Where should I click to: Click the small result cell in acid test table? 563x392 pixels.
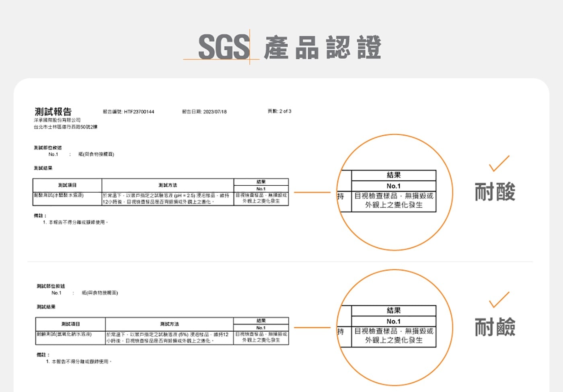(x=261, y=199)
